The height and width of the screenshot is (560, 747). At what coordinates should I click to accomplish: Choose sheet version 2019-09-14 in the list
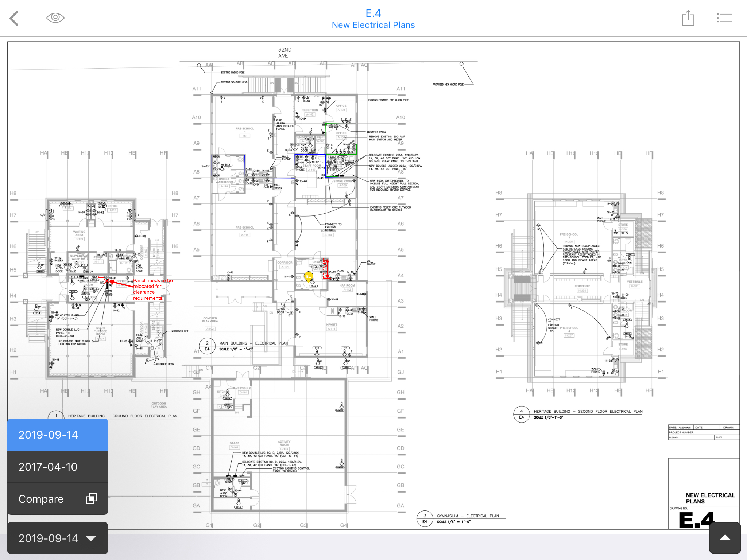coord(58,435)
